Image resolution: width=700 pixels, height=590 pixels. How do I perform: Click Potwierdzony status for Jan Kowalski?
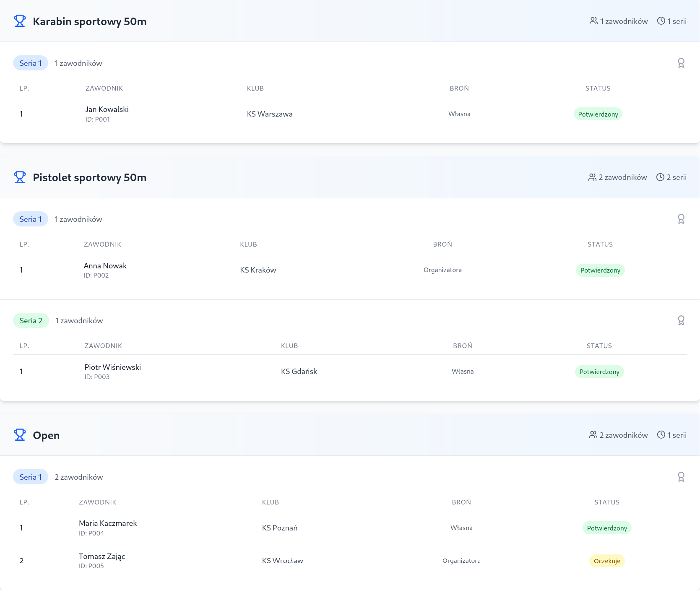[598, 114]
